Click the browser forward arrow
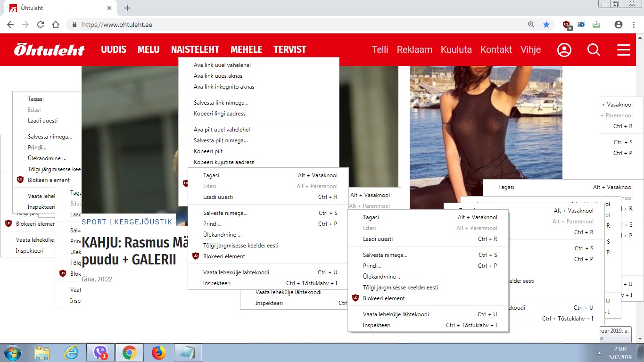Screen dimensions: 644x362 (25, 25)
